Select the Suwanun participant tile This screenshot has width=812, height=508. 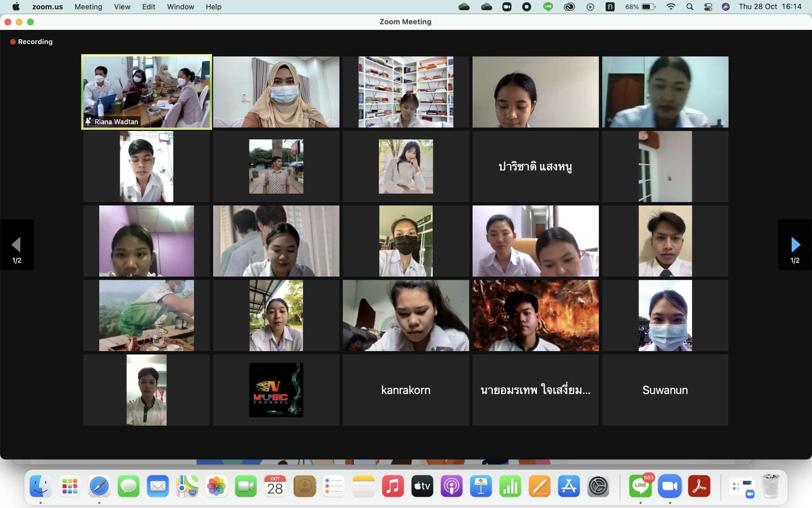click(x=665, y=390)
